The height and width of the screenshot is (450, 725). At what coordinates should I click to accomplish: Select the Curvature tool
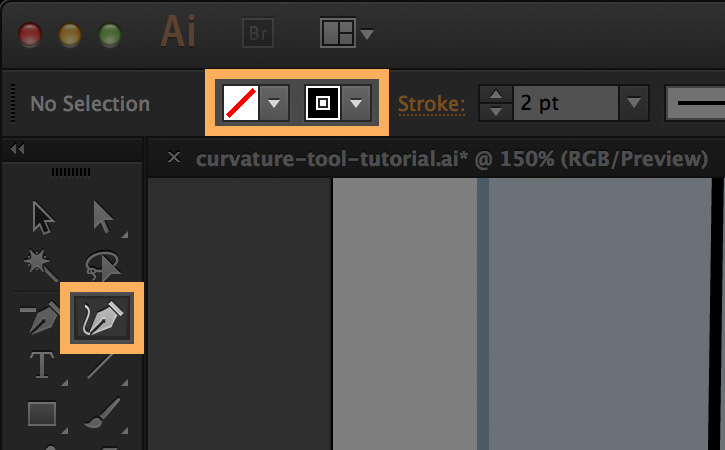tap(104, 318)
